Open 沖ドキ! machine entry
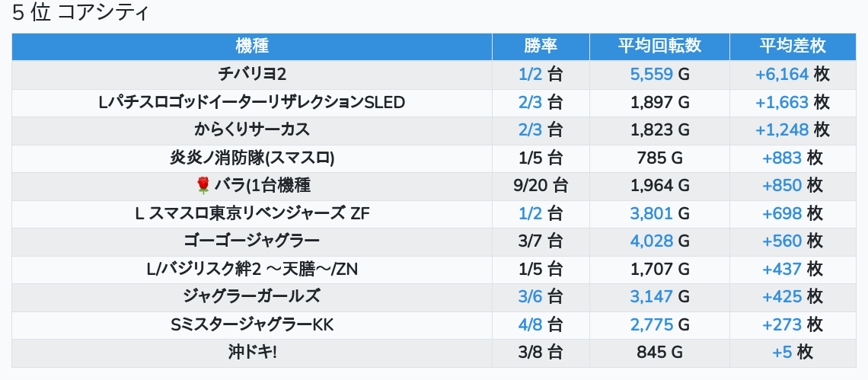868x380 pixels. click(x=252, y=353)
